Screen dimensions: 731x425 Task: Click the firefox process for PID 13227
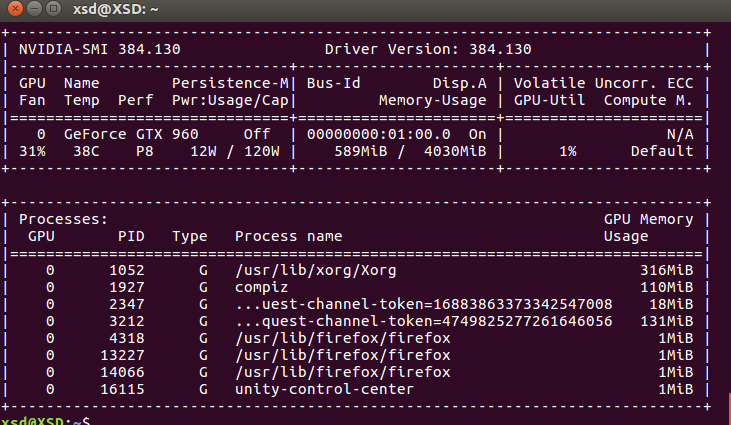click(x=343, y=356)
